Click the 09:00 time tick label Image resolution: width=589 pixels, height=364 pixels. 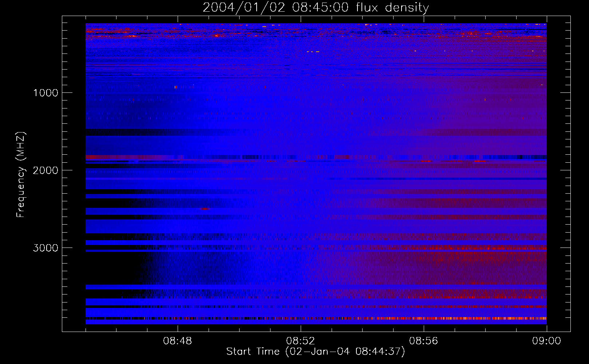(546, 341)
